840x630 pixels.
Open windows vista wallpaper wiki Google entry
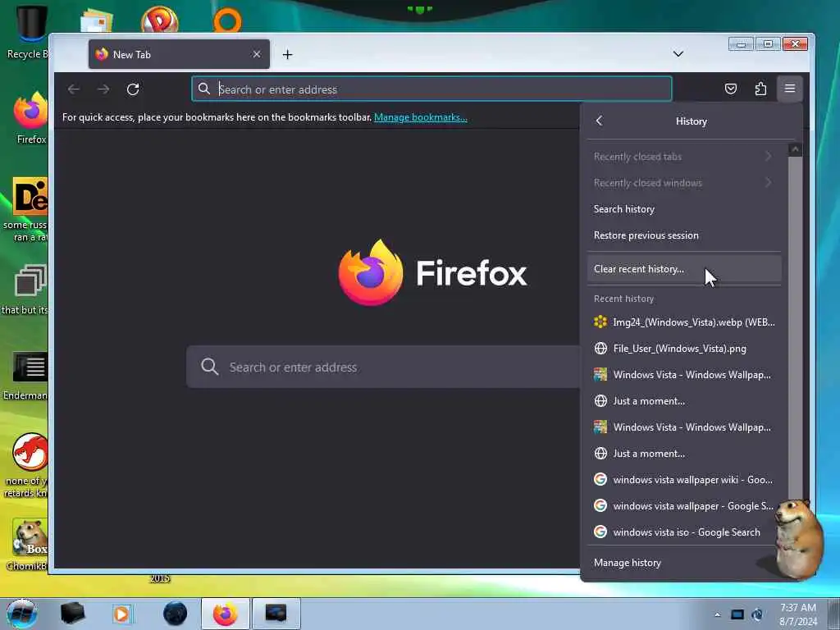tap(683, 479)
